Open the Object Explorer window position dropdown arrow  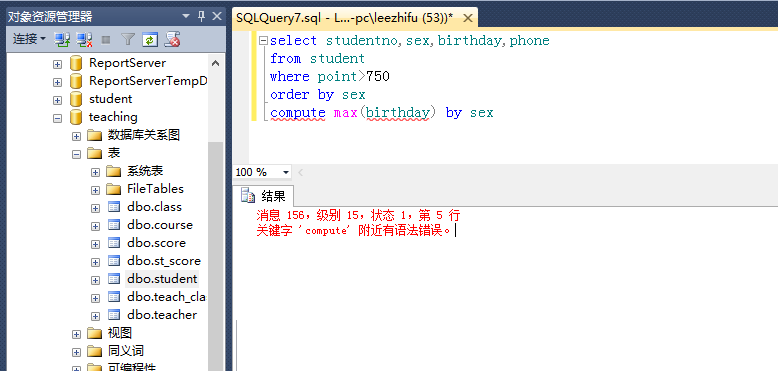tap(186, 16)
